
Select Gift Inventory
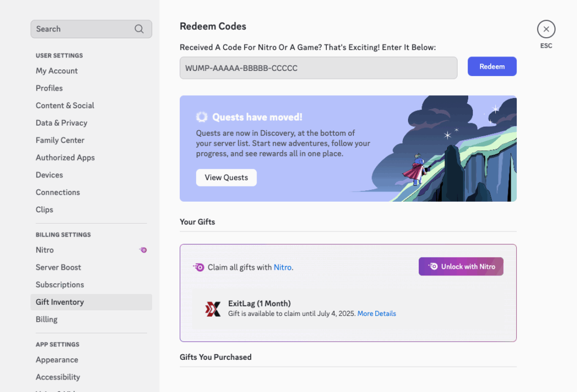click(x=91, y=302)
